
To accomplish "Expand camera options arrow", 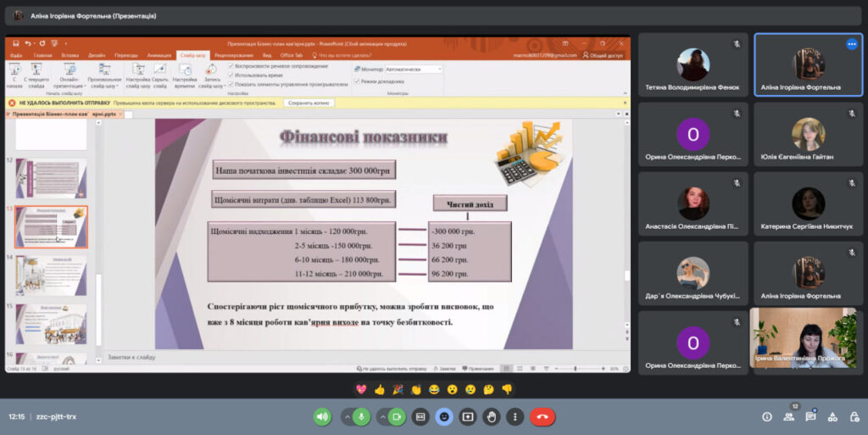I will tap(381, 416).
